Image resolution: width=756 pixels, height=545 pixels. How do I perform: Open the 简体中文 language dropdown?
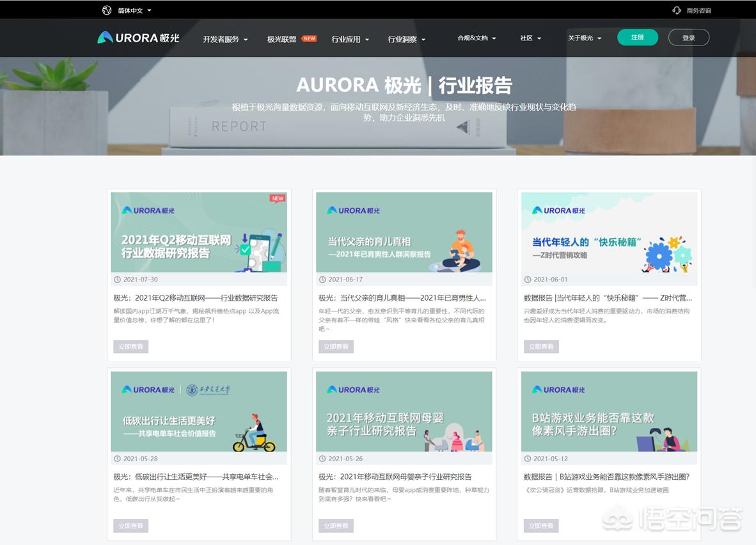pos(134,10)
